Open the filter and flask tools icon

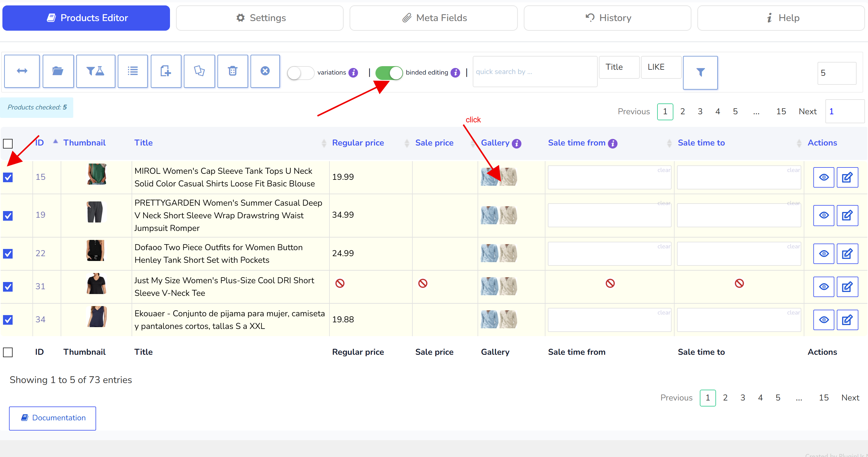coord(96,71)
